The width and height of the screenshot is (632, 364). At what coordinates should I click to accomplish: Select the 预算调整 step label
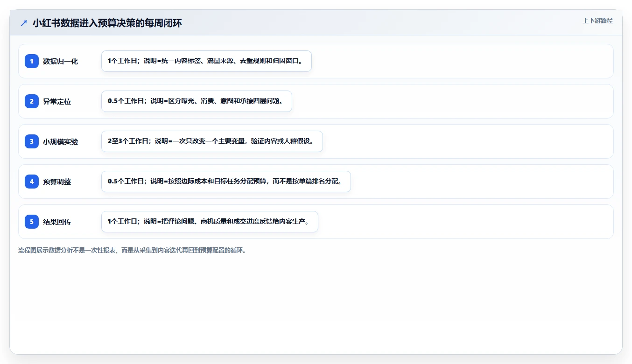57,182
